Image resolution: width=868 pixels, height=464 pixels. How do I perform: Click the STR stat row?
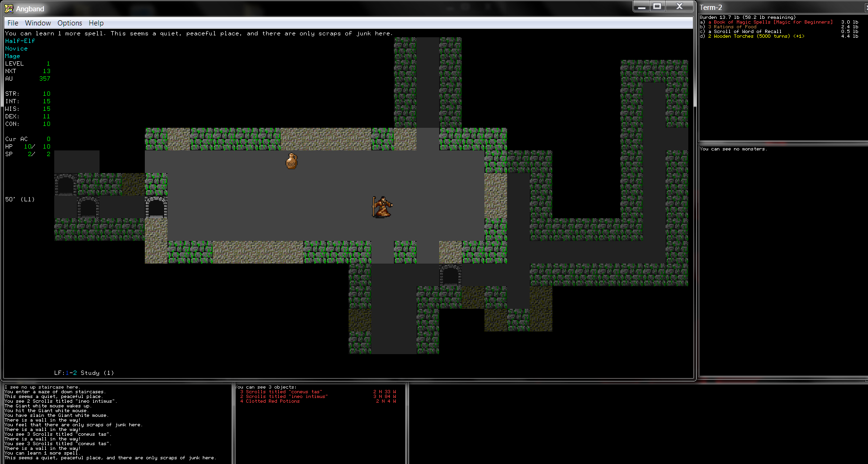(x=27, y=94)
